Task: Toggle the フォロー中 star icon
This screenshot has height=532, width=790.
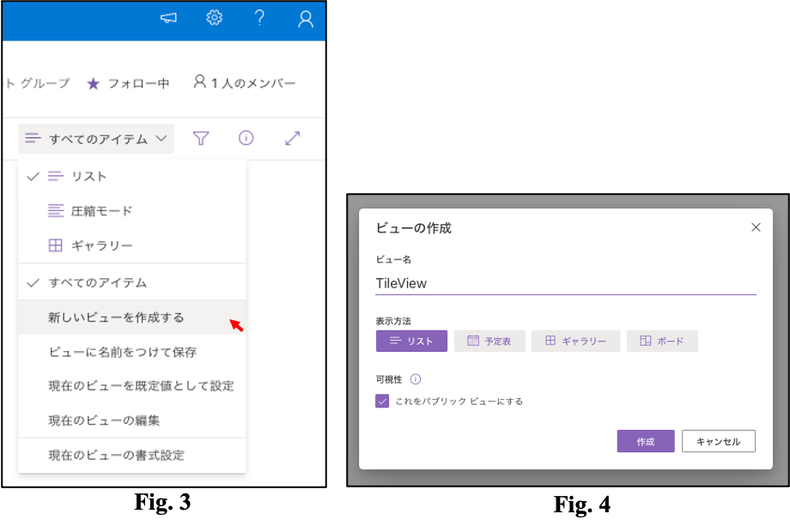Action: (x=94, y=83)
